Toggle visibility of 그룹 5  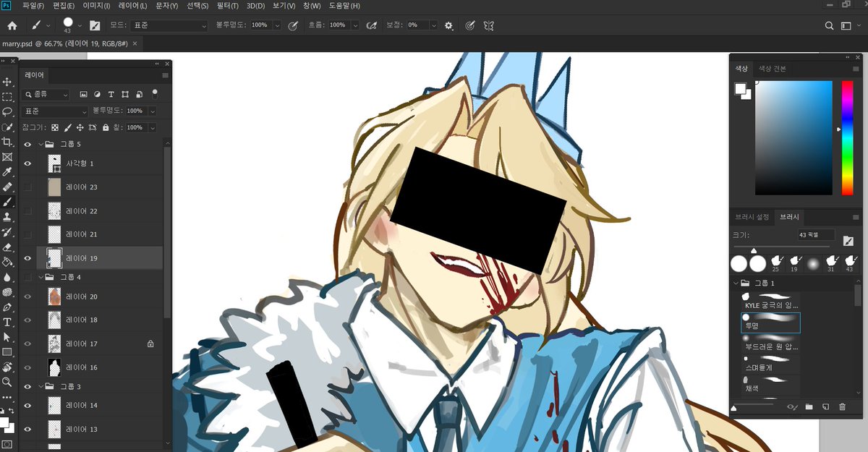pos(27,144)
